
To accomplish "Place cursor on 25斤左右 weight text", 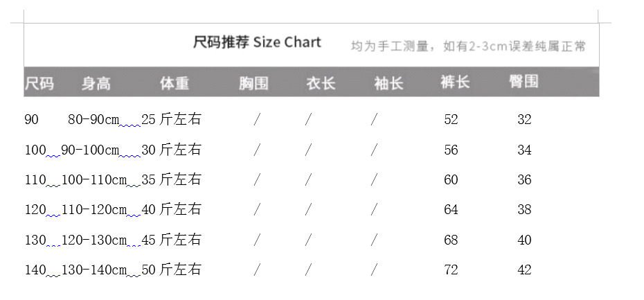I will [171, 120].
